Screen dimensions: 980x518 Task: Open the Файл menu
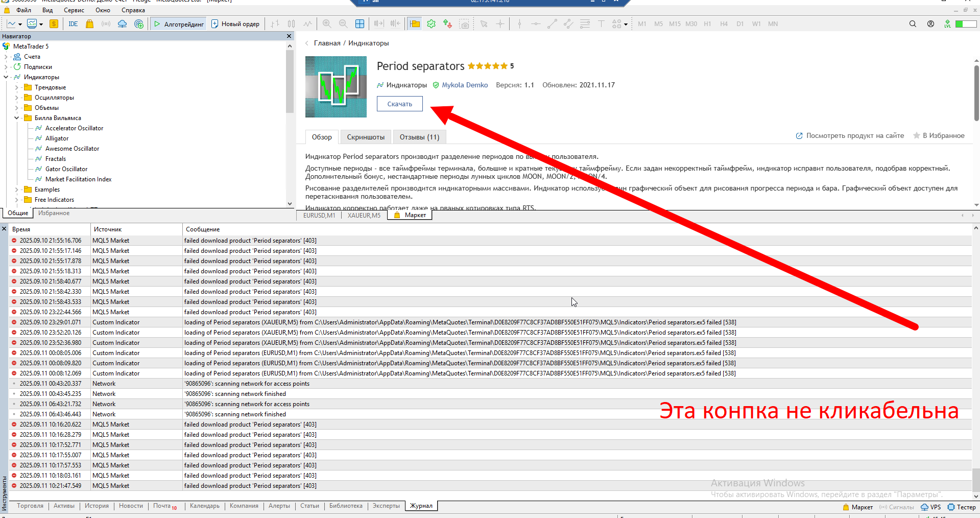(23, 10)
